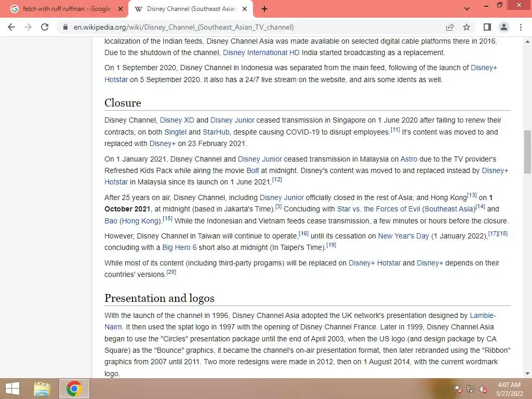Jump to citation [14]
Image resolution: width=532 pixels, height=399 pixels.
480,207
